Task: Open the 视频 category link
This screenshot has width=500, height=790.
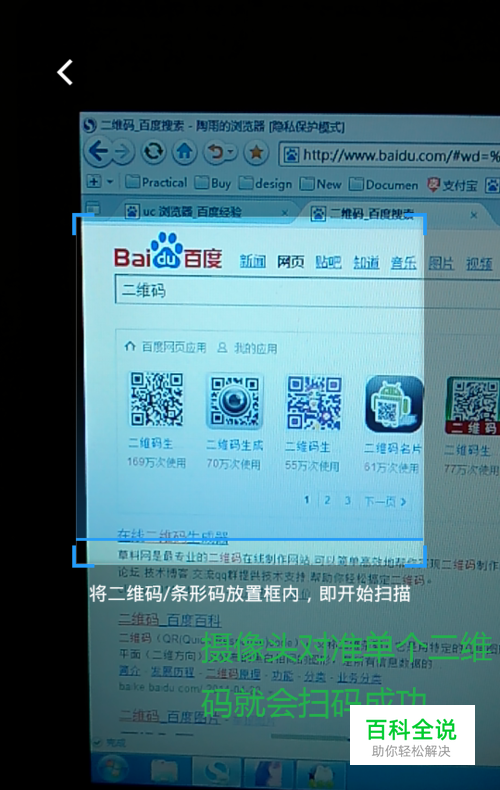Action: pyautogui.click(x=479, y=264)
